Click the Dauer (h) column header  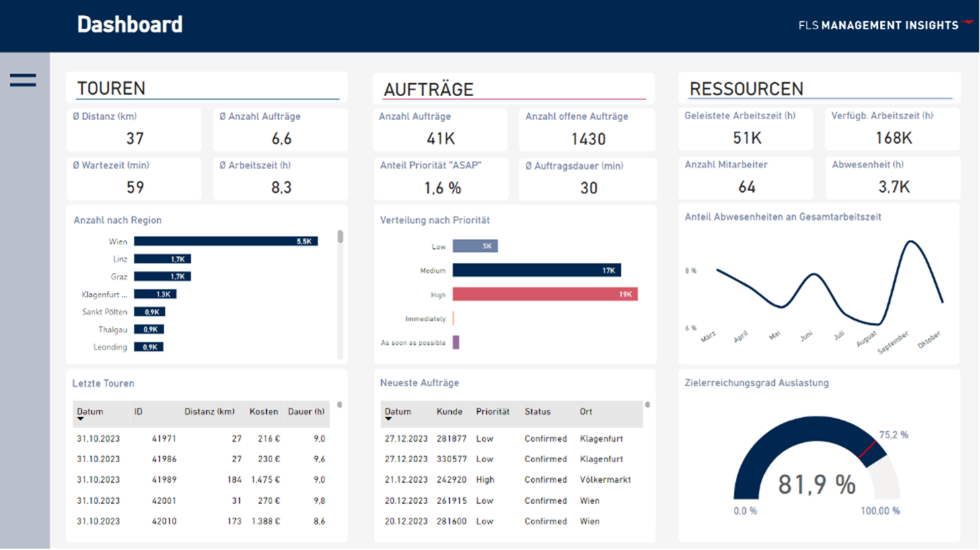[306, 412]
